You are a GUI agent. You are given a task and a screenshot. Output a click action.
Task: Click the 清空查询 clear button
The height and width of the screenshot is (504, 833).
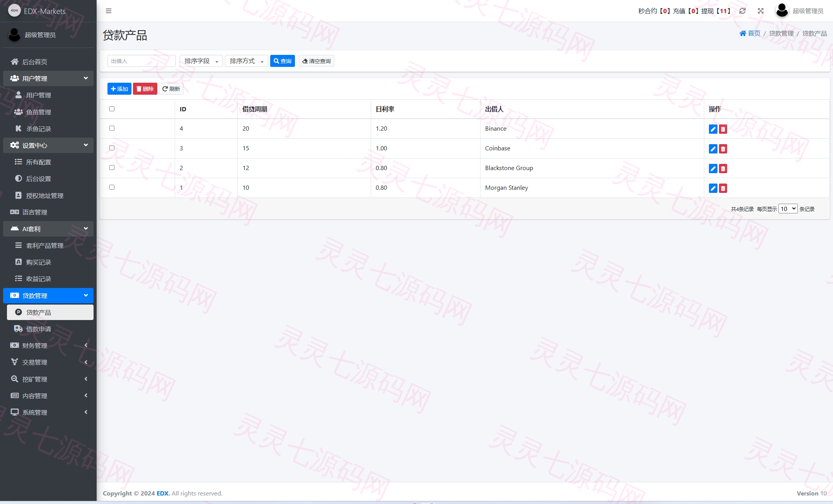316,61
